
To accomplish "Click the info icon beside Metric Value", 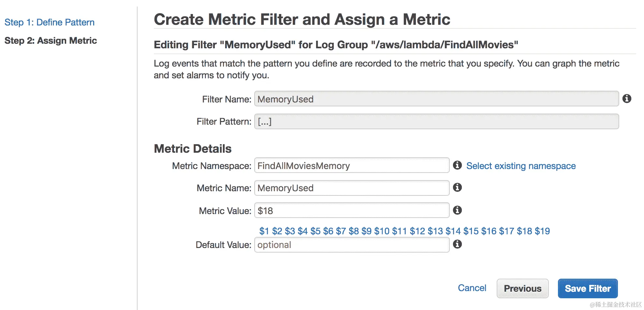I will (x=457, y=210).
